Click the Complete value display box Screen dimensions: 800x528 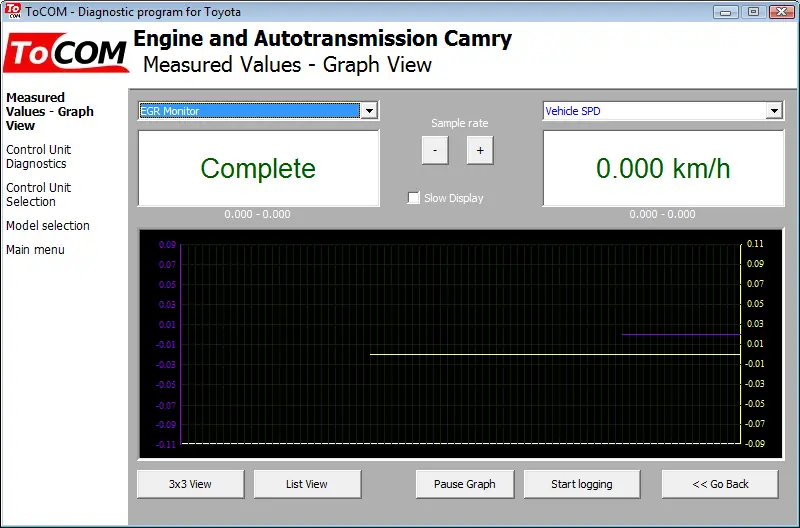(259, 168)
